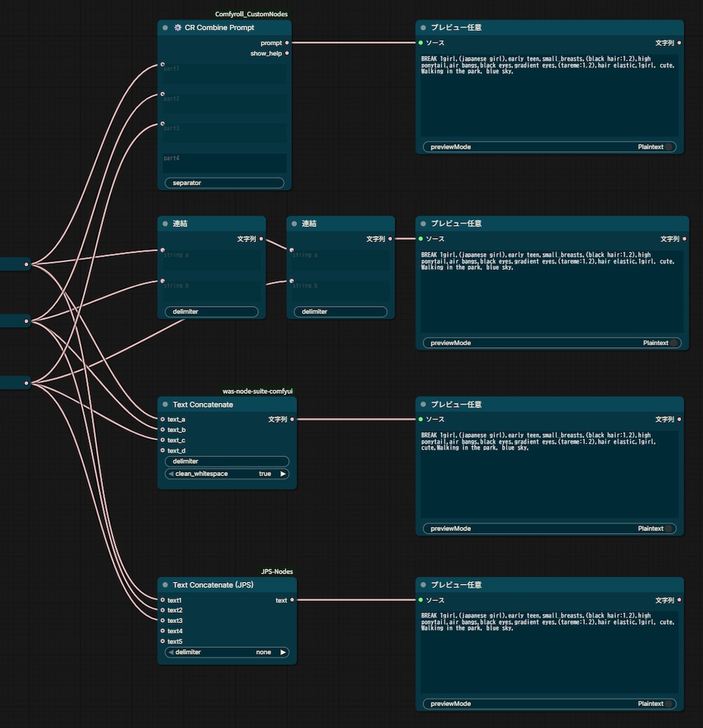
Task: Click the delimiter field of second 連結 node
Action: [x=341, y=312]
